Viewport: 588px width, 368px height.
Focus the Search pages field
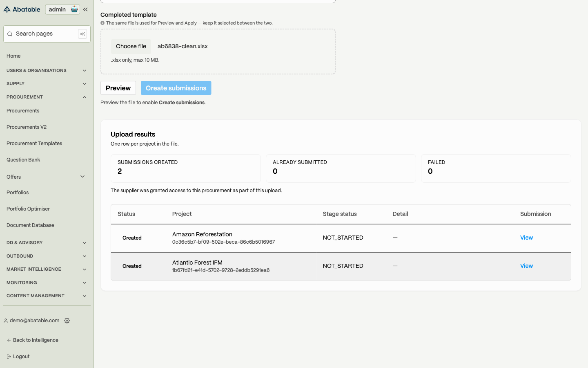coord(47,34)
